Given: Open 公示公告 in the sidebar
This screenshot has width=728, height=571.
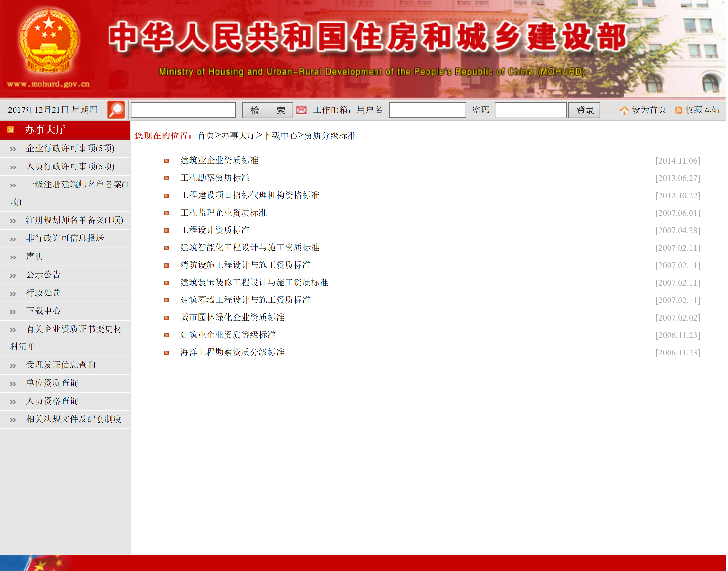Looking at the screenshot, I should pos(43,274).
